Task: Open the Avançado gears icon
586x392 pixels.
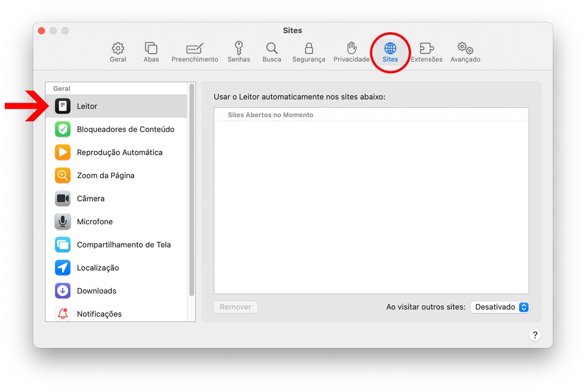Action: click(465, 52)
